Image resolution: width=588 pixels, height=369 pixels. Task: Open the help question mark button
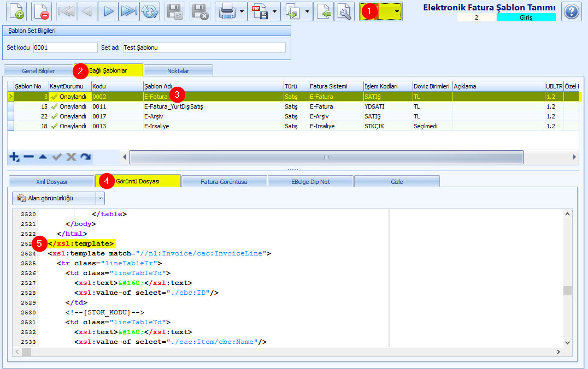click(572, 11)
